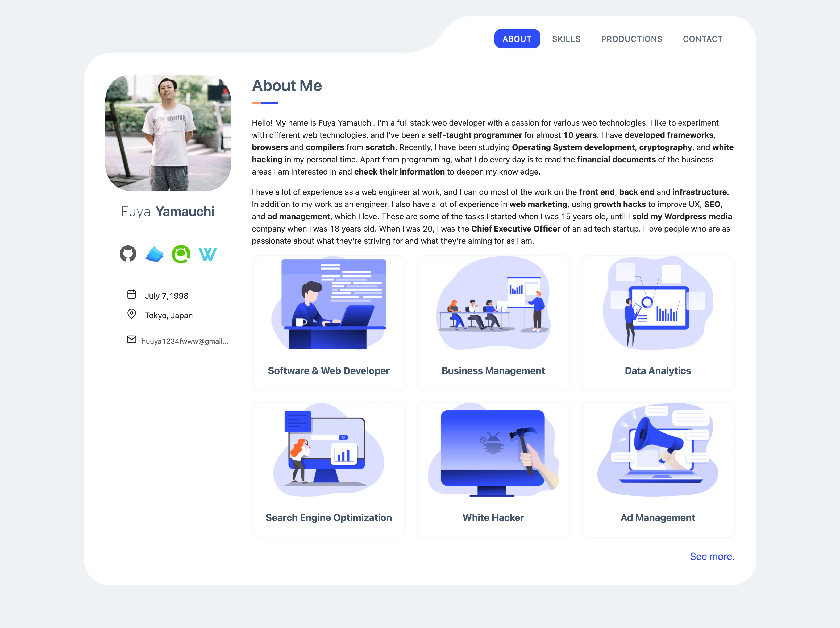The width and height of the screenshot is (840, 628).
Task: Click the Tokyo, Japan location text
Action: (169, 315)
